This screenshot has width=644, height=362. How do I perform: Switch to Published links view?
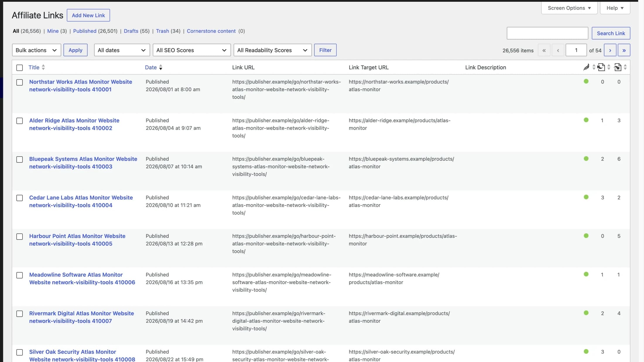coord(85,31)
